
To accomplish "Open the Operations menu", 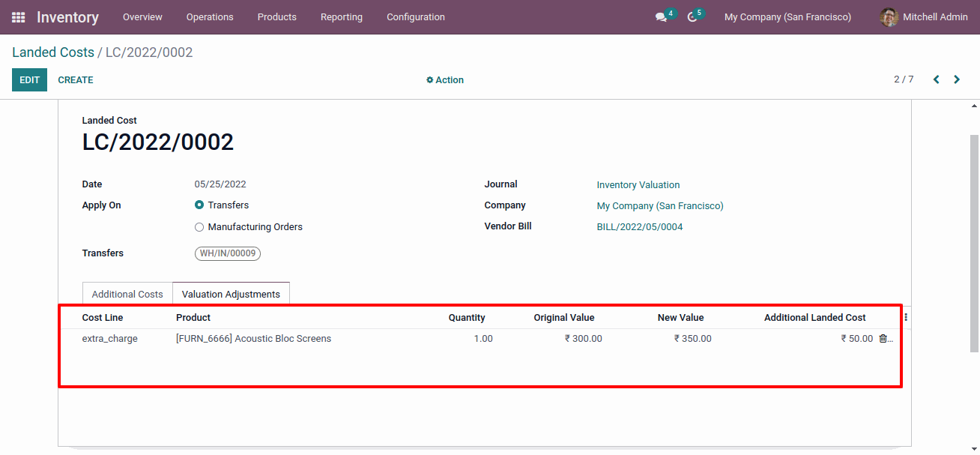I will click(210, 16).
